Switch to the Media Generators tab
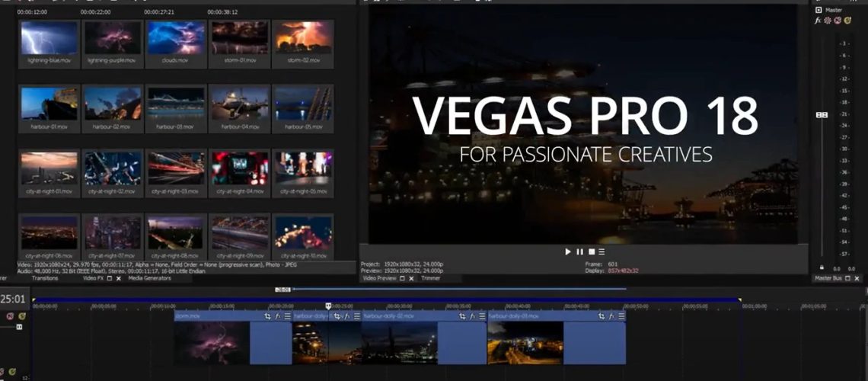This screenshot has height=381, width=868. [x=149, y=279]
